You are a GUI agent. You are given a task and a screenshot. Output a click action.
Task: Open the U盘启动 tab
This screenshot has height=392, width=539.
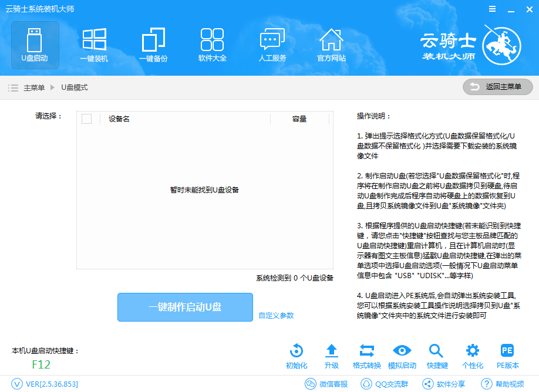pyautogui.click(x=35, y=45)
